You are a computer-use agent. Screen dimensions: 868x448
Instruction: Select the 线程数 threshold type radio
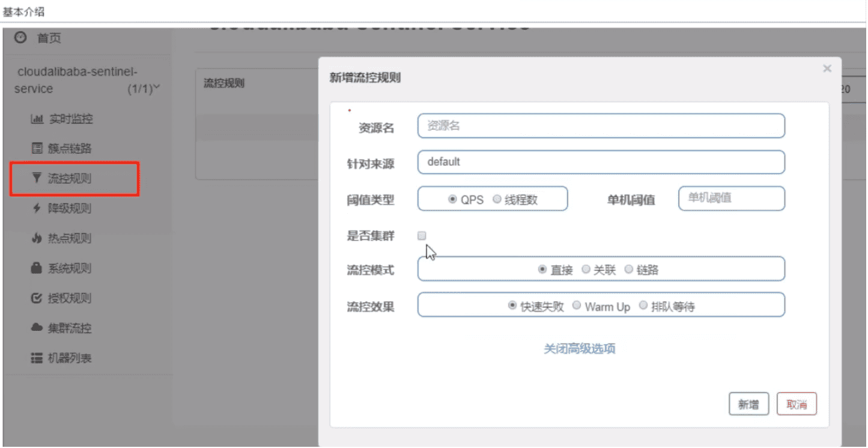[497, 199]
